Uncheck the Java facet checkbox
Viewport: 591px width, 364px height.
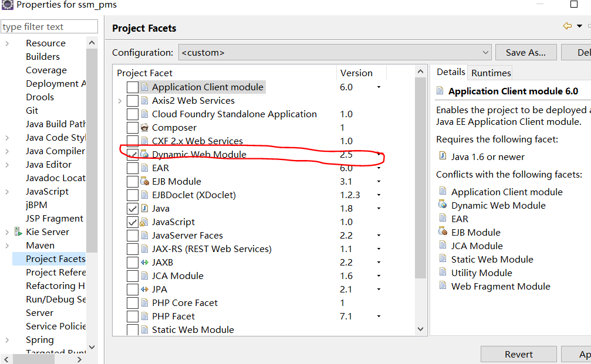132,209
